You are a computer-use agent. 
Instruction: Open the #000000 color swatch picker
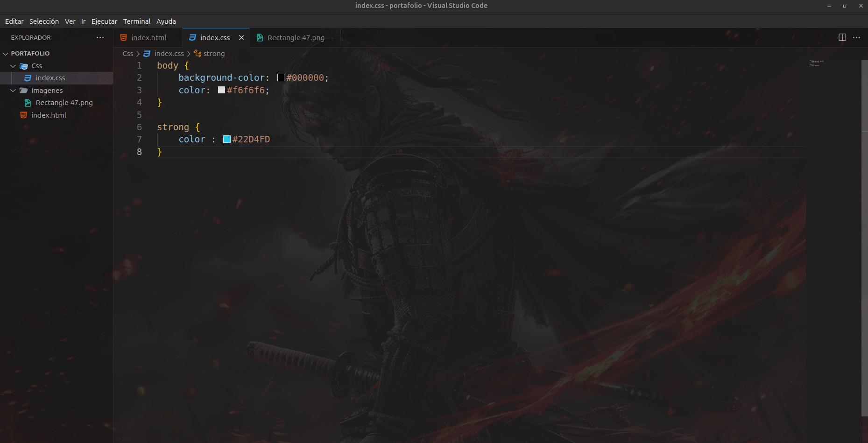point(281,78)
